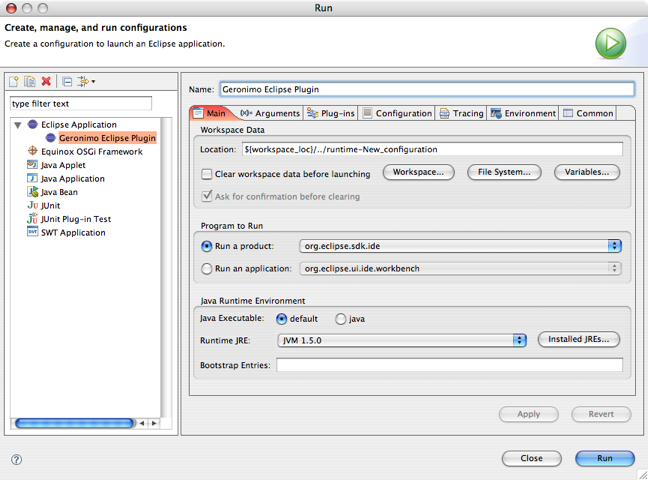Toggle Ask for confirmation before clearing
Image resolution: width=648 pixels, height=480 pixels.
tap(207, 196)
